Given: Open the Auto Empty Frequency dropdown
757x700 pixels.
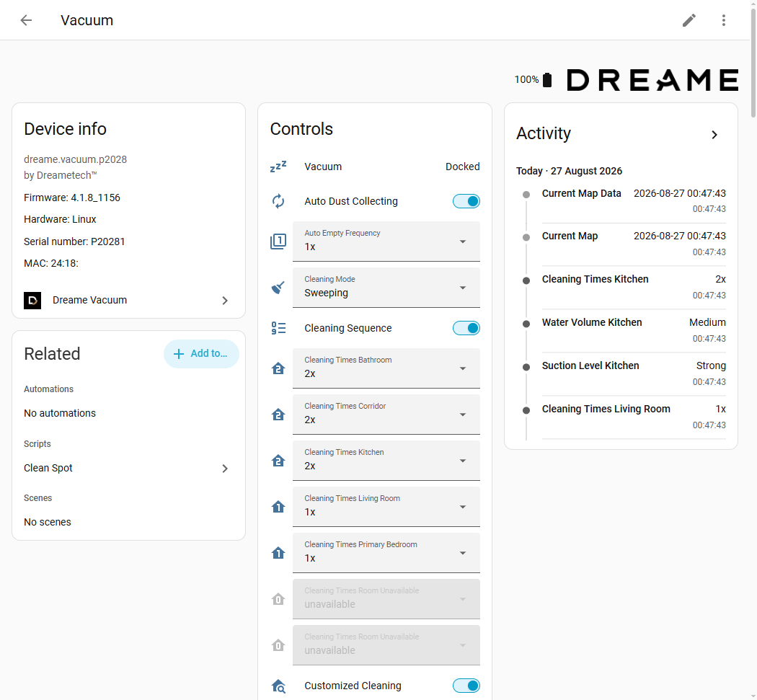Looking at the screenshot, I should pos(386,242).
